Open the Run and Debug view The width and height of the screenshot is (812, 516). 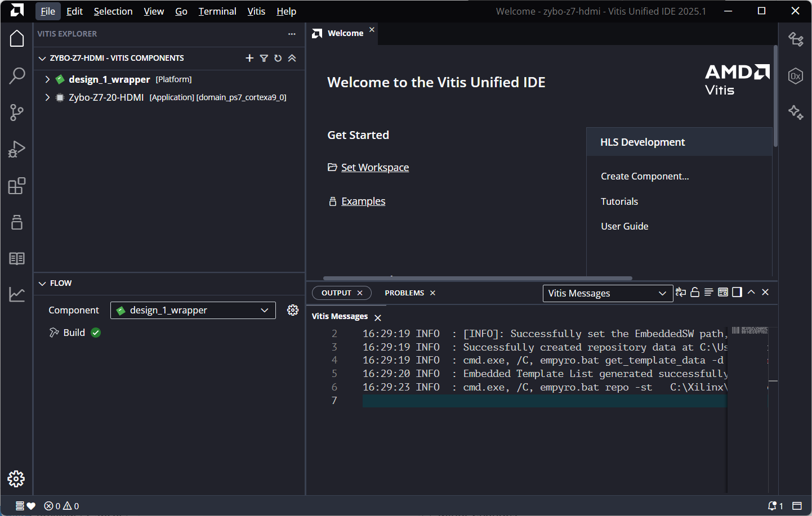tap(17, 149)
